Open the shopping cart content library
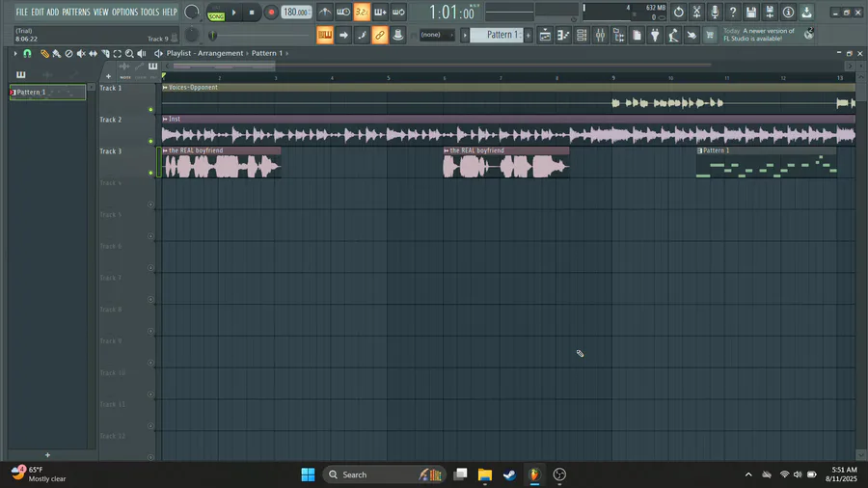Screen dimensions: 868x488 (710, 36)
